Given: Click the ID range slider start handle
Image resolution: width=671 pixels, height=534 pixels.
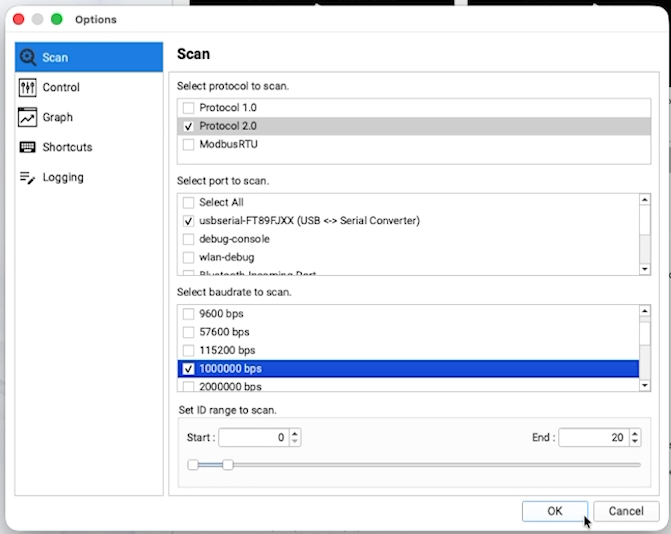Looking at the screenshot, I should point(193,465).
